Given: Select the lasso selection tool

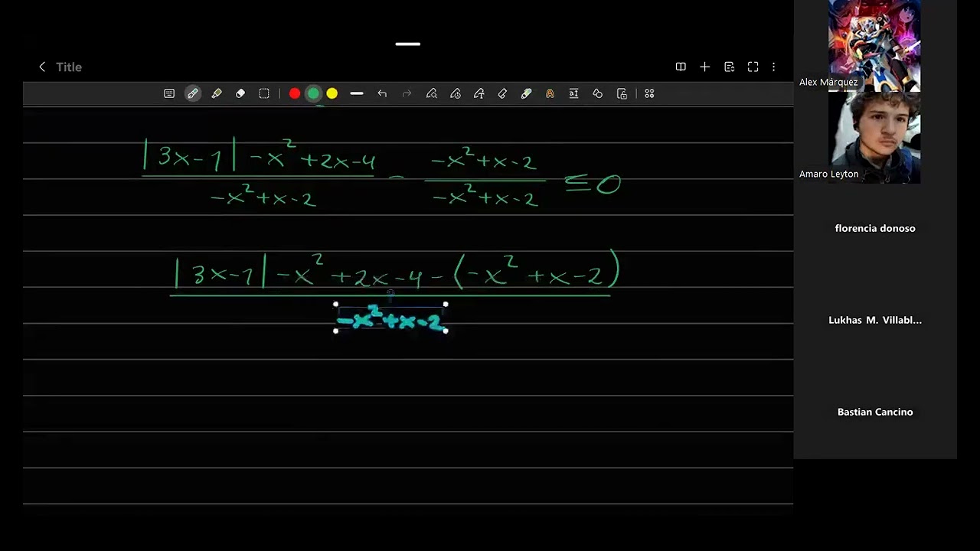Looking at the screenshot, I should pyautogui.click(x=264, y=93).
